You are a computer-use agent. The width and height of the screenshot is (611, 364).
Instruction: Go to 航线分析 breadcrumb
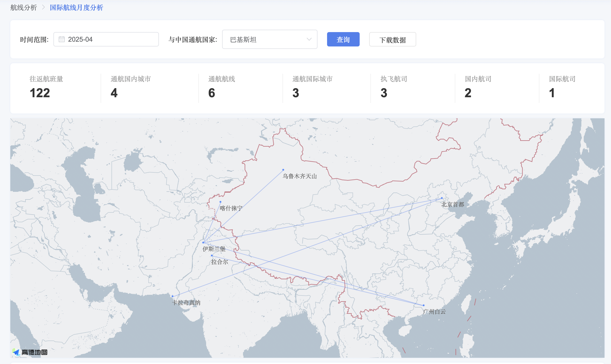23,8
